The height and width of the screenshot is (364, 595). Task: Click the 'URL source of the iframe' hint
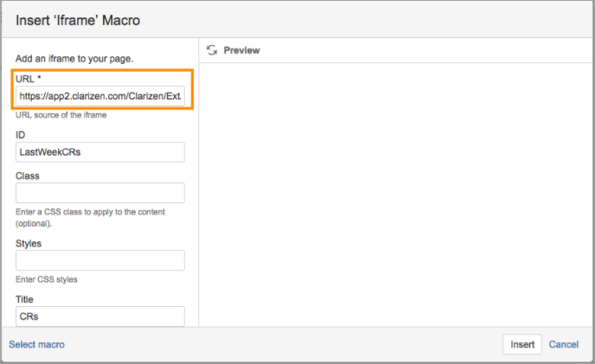[x=61, y=115]
